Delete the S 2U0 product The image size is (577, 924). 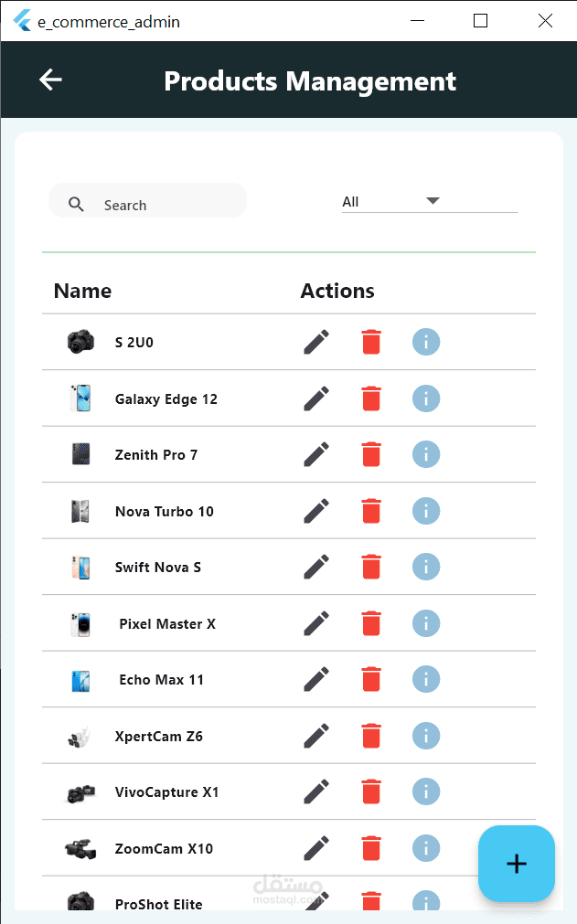click(371, 342)
